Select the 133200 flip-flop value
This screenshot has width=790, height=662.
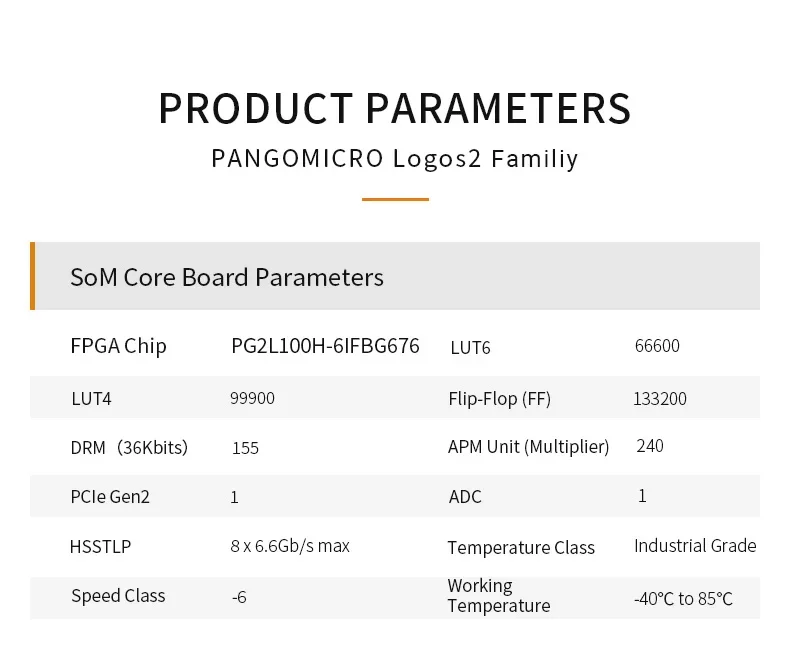click(x=659, y=398)
